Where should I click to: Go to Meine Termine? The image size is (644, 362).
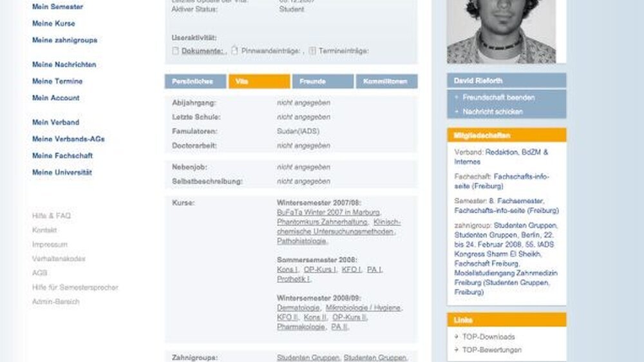[57, 81]
